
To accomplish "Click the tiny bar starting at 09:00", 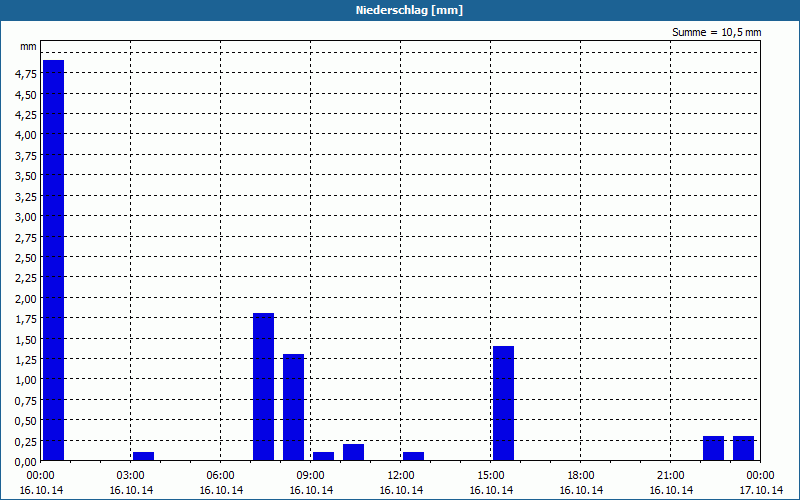I will coord(323,456).
